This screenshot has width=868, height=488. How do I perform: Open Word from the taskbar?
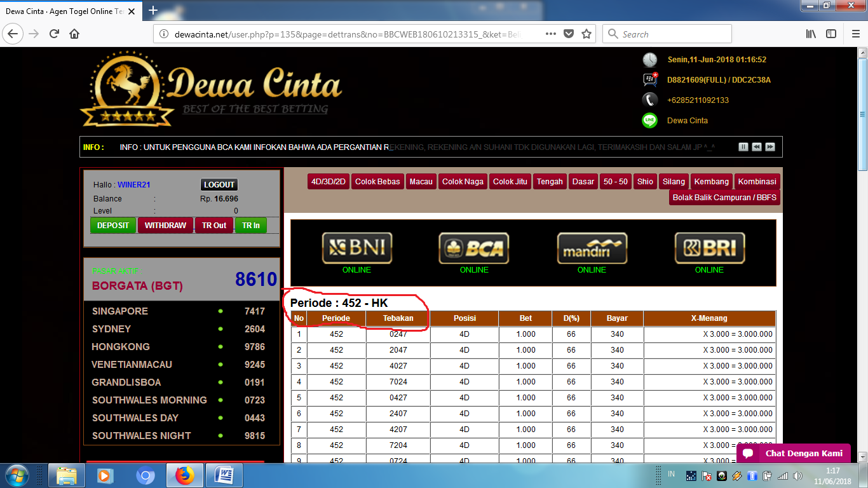pyautogui.click(x=224, y=475)
